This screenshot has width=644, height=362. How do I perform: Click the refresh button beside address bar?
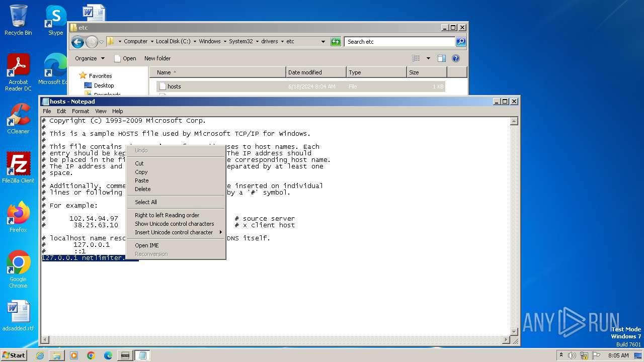point(336,42)
